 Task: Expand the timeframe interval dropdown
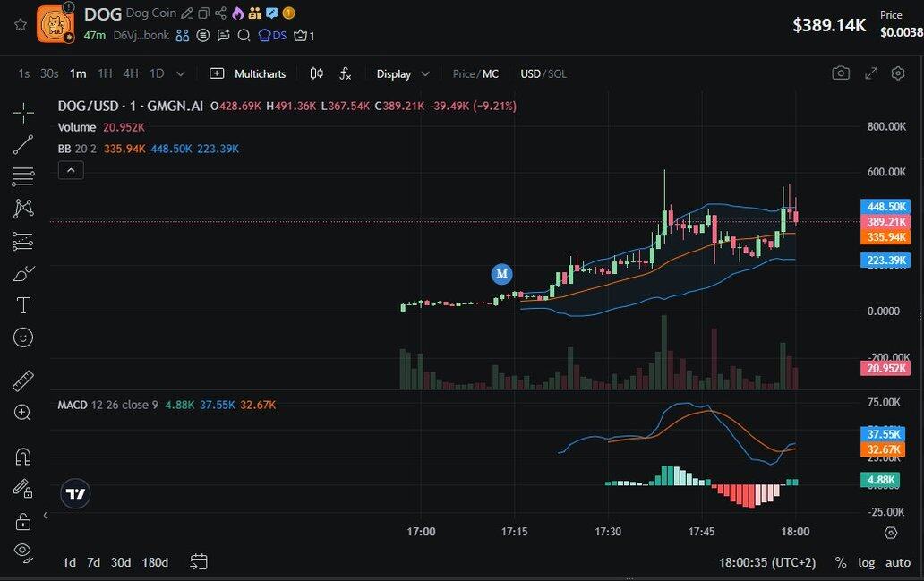(181, 73)
